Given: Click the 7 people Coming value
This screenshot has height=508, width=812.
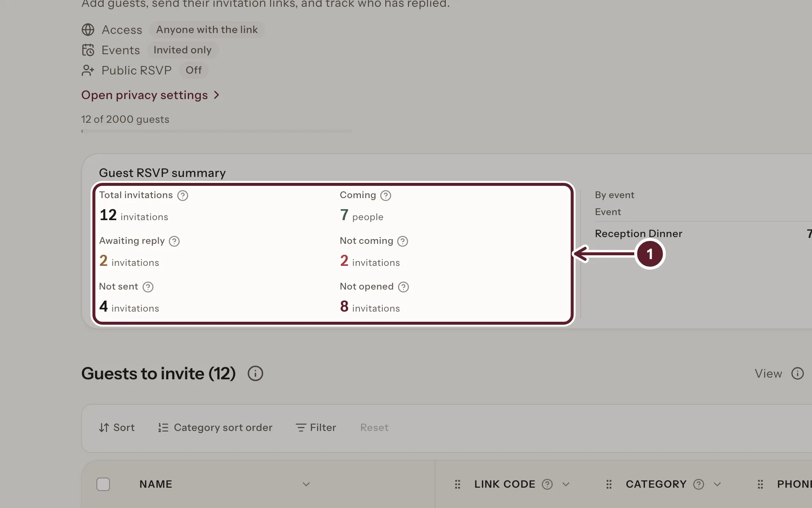Looking at the screenshot, I should pos(362,215).
